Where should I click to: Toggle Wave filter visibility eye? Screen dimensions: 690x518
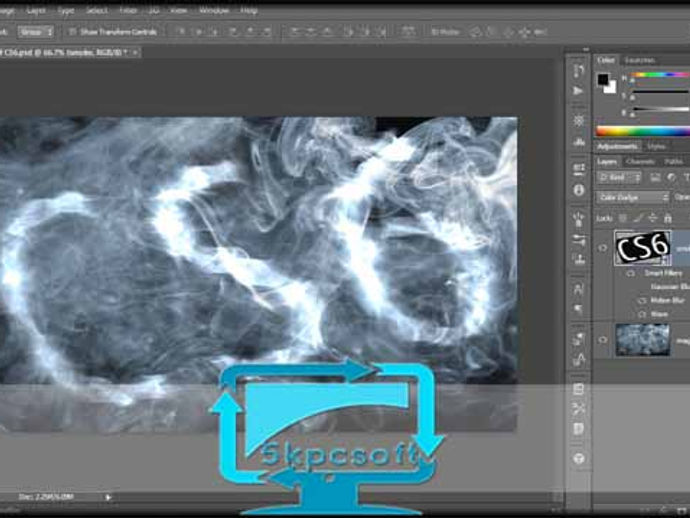[642, 314]
